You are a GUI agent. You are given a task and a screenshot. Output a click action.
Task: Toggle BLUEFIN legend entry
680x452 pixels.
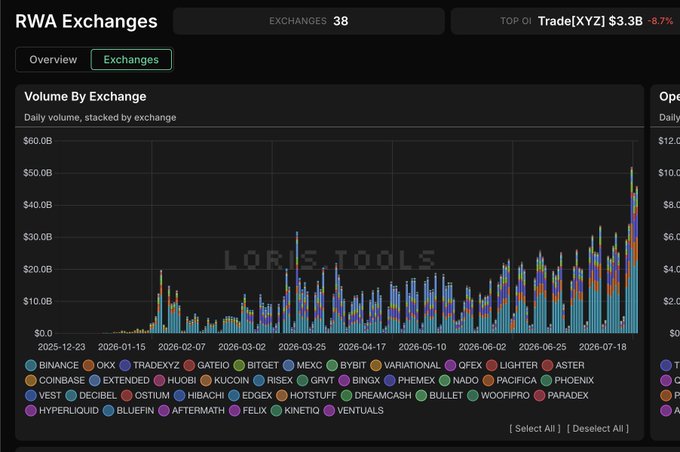(128, 411)
